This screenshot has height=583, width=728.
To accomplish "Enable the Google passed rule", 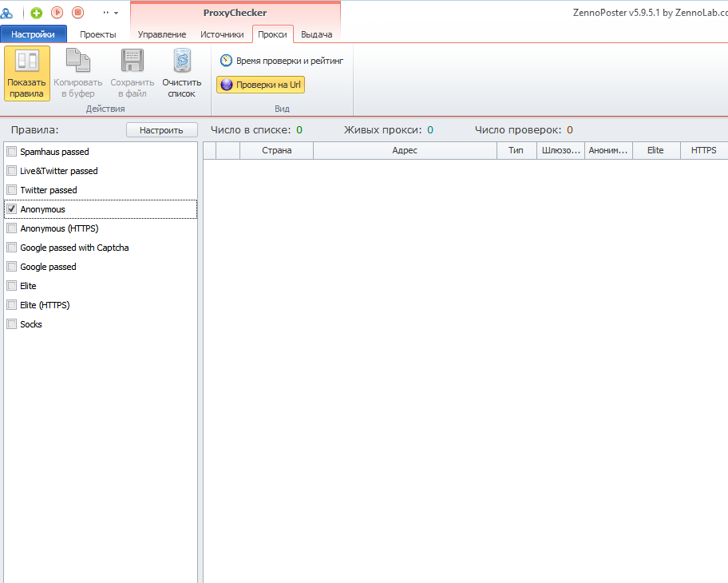I will coord(12,267).
